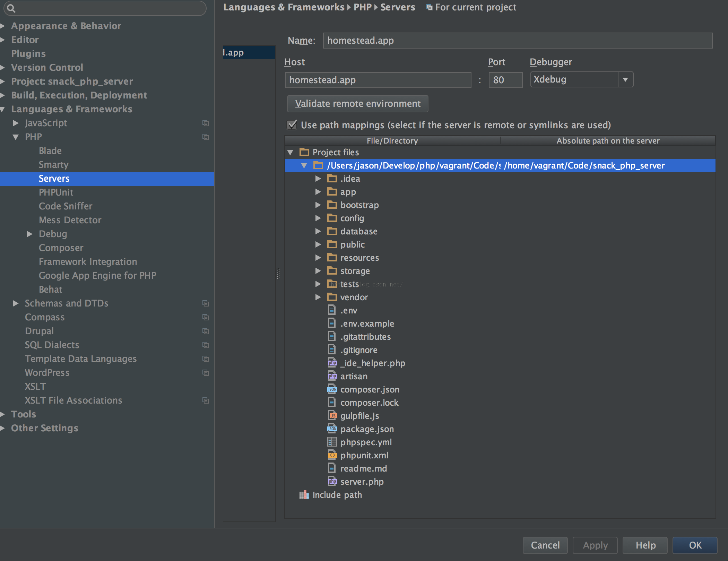This screenshot has height=561, width=728.
Task: Click the composer.json JSON icon
Action: pyautogui.click(x=332, y=389)
